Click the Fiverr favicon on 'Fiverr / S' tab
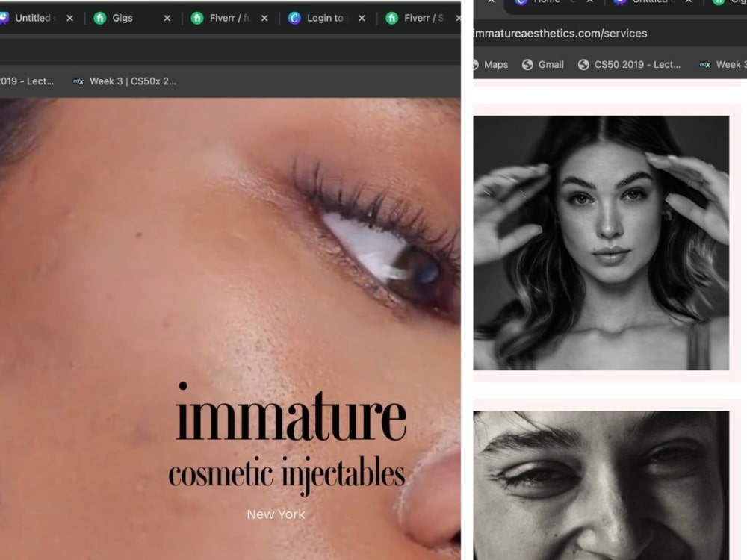747x560 pixels. (391, 18)
